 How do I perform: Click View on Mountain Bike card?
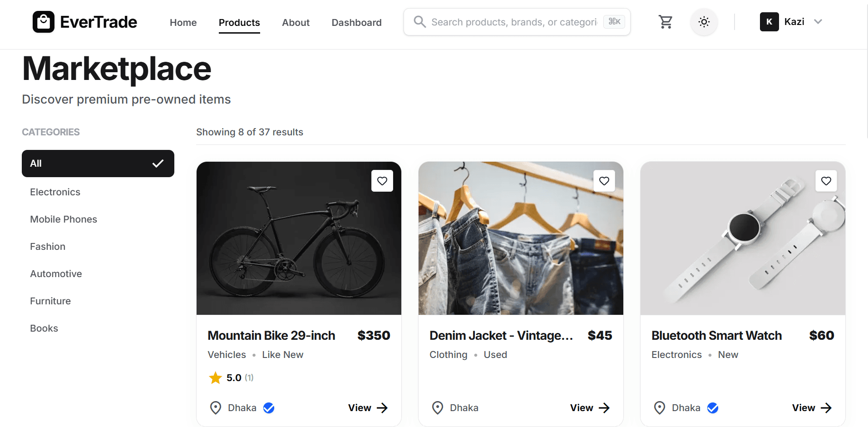pyautogui.click(x=368, y=408)
